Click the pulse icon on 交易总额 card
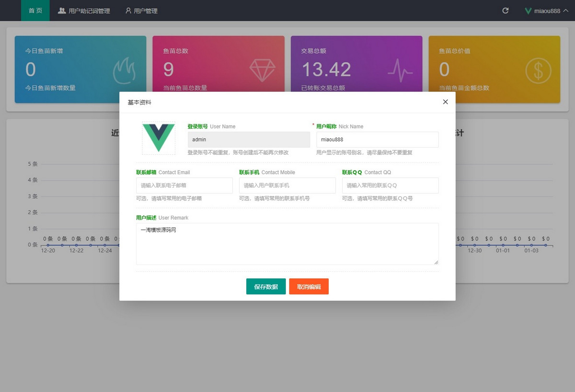 click(x=399, y=71)
